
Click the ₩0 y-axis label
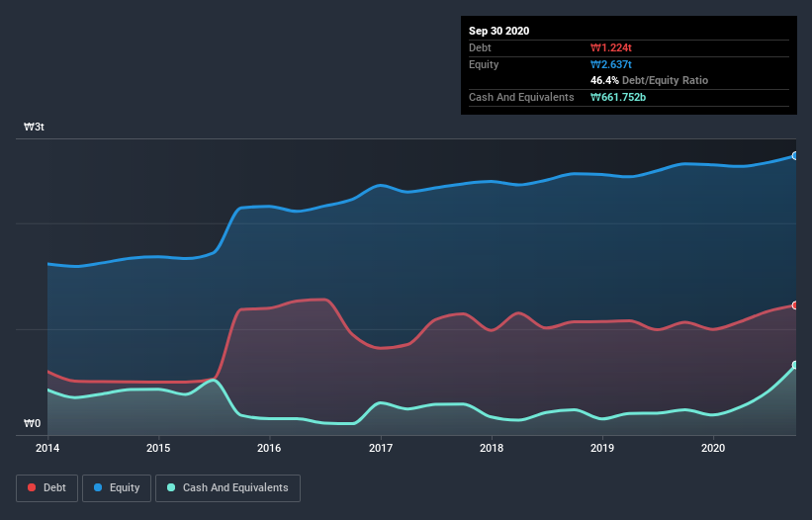[x=32, y=423]
